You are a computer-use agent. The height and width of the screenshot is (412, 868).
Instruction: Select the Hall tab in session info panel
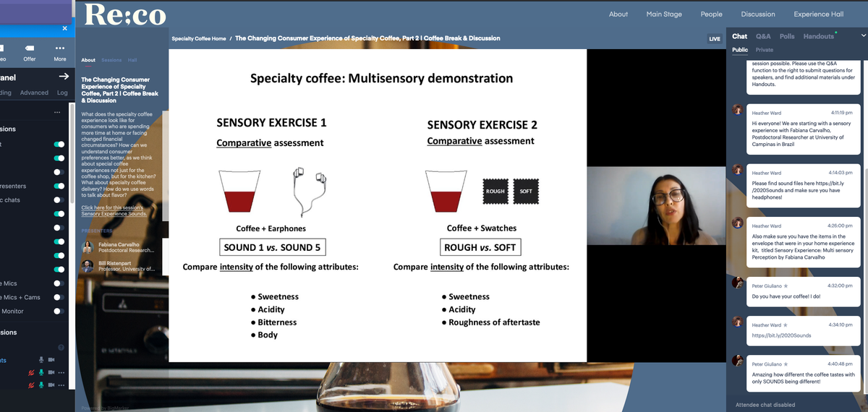tap(132, 60)
